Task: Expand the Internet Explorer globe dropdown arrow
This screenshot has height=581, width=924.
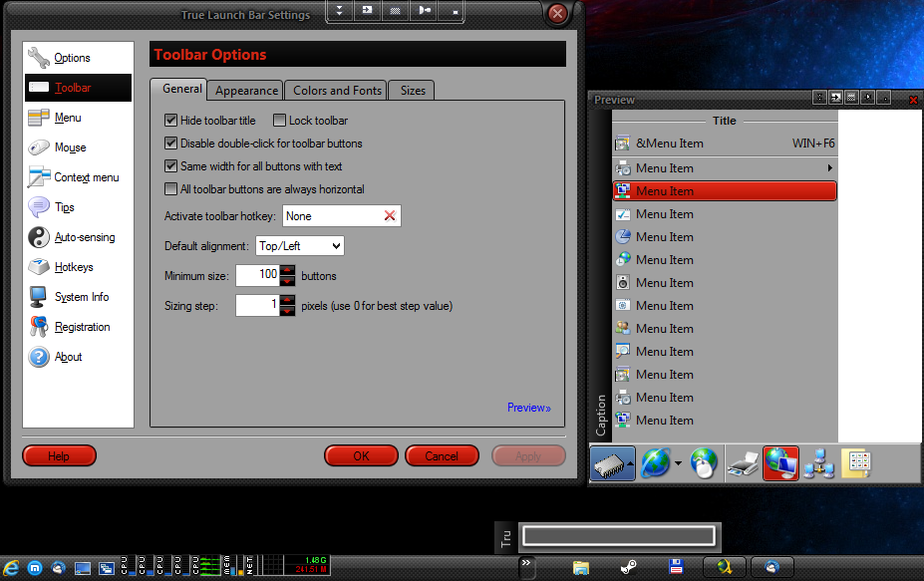Action: (x=679, y=463)
